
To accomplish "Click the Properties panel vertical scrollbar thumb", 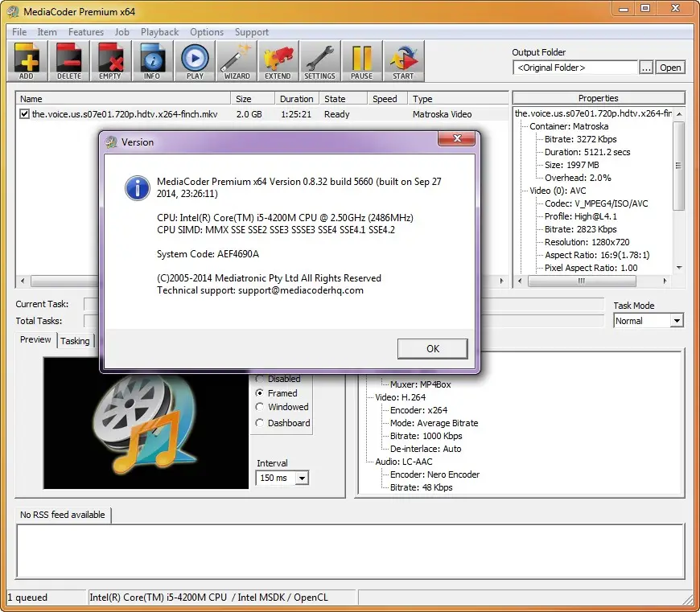I will click(678, 166).
